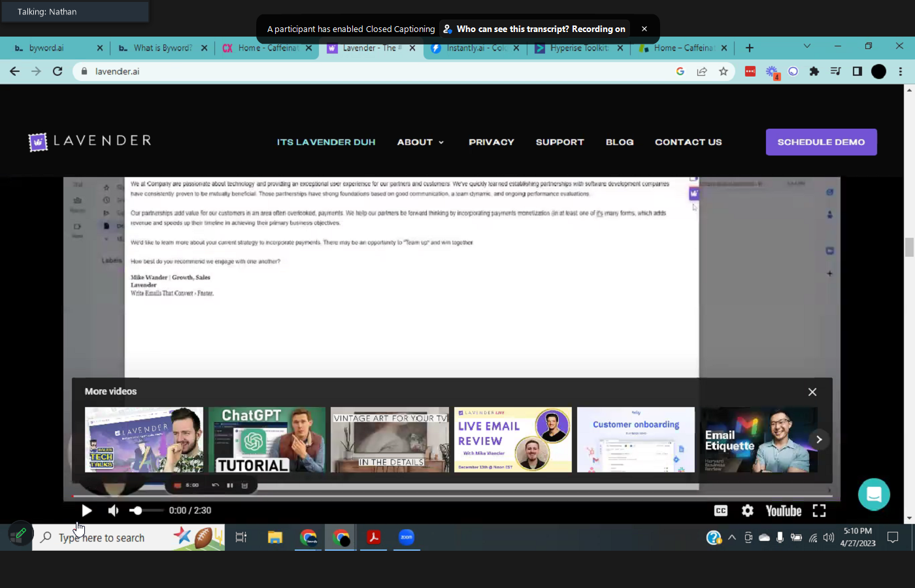Expand the tab search dropdown arrow

[807, 46]
